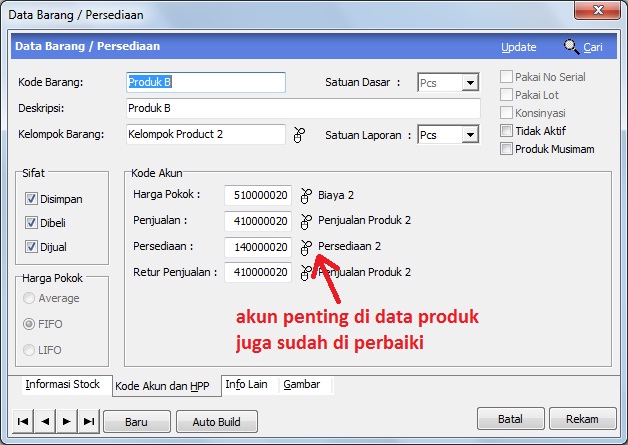
Task: Uncheck the Disimpan checkbox
Action: [x=31, y=198]
